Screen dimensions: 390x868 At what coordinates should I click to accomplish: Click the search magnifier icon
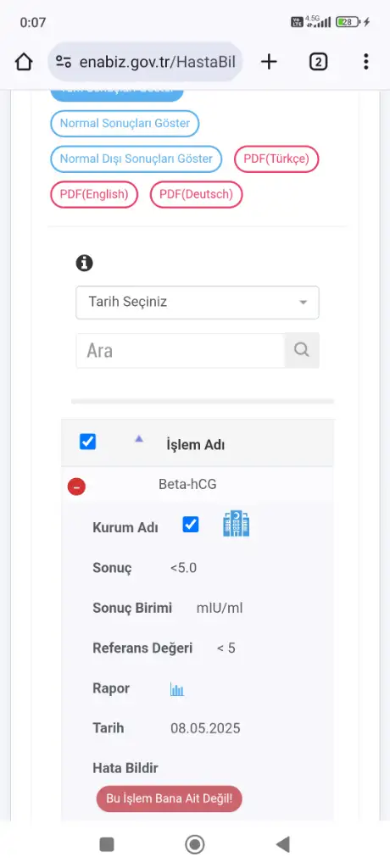(302, 350)
